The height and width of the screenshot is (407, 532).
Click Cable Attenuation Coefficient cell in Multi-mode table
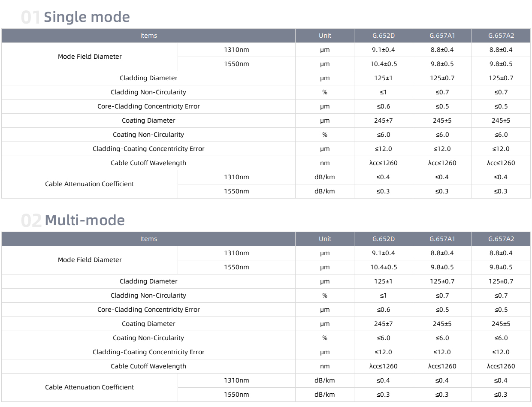90,387
